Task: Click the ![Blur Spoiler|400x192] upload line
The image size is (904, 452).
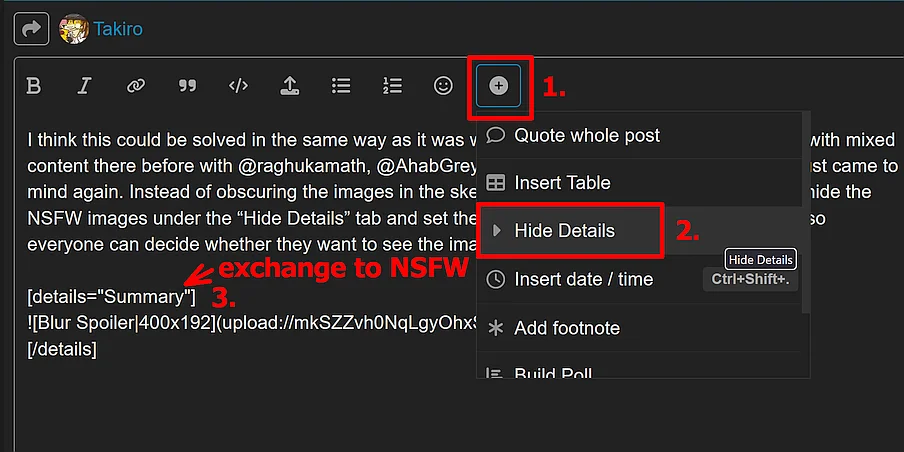Action: pos(252,323)
